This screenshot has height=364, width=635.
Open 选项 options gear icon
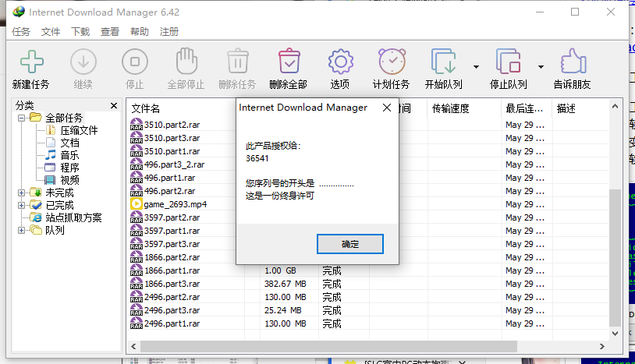pos(340,62)
